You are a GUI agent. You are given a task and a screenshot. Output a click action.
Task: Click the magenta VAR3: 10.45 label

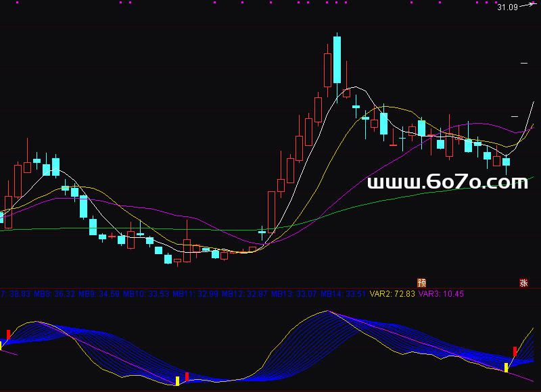click(441, 294)
